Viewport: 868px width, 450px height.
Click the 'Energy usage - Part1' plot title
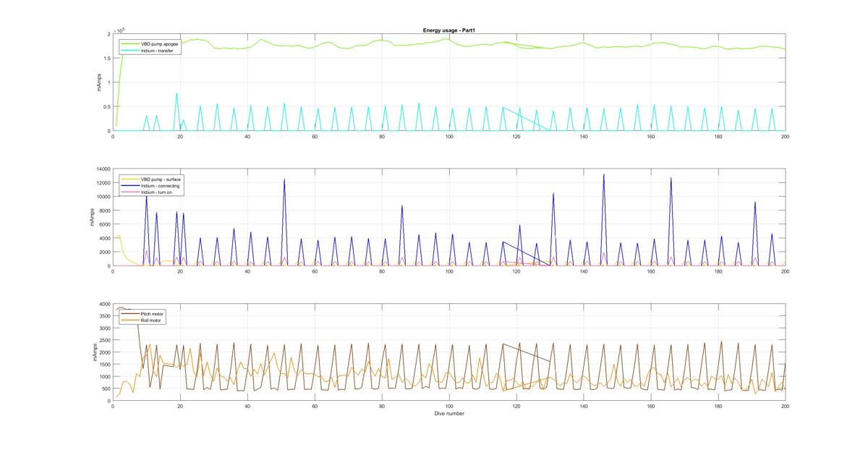448,30
